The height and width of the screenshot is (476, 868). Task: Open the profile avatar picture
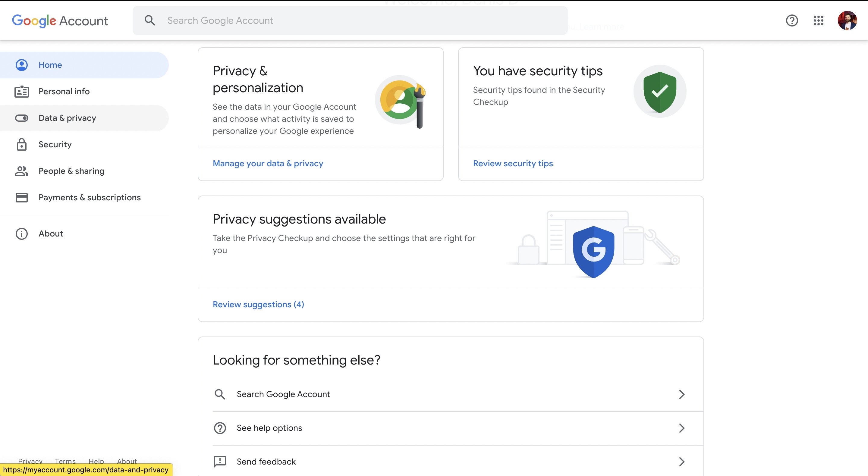coord(847,20)
